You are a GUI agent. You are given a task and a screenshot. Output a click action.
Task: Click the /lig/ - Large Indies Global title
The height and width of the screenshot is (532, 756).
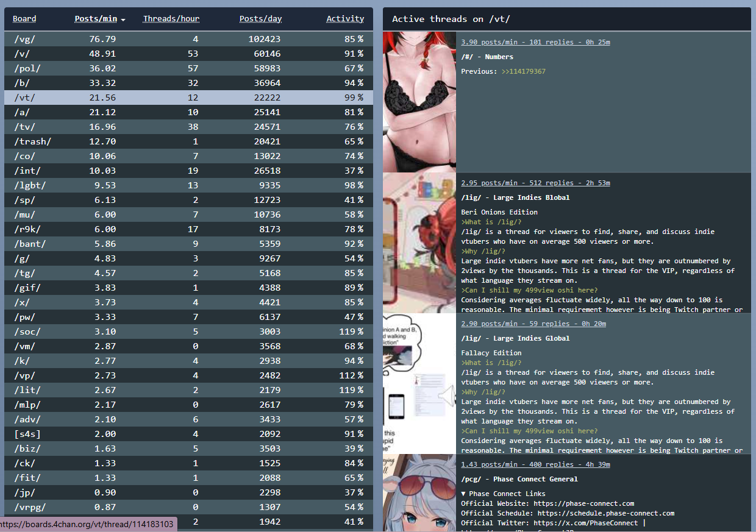pyautogui.click(x=515, y=338)
